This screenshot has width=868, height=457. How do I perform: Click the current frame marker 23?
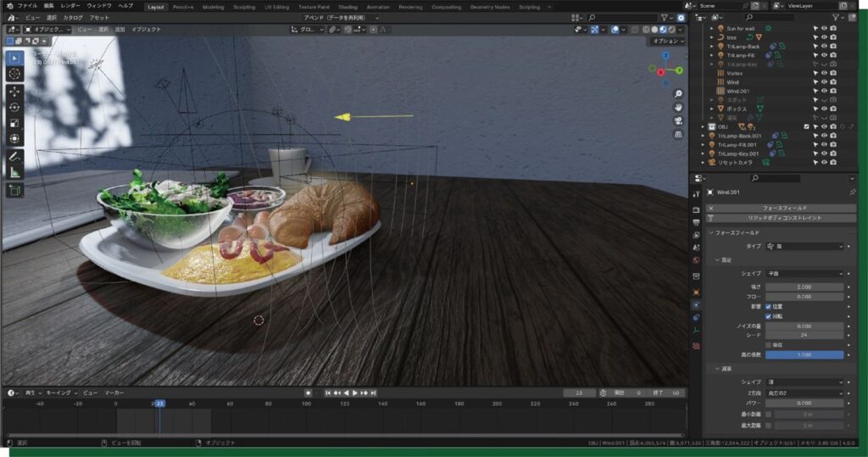click(x=159, y=404)
